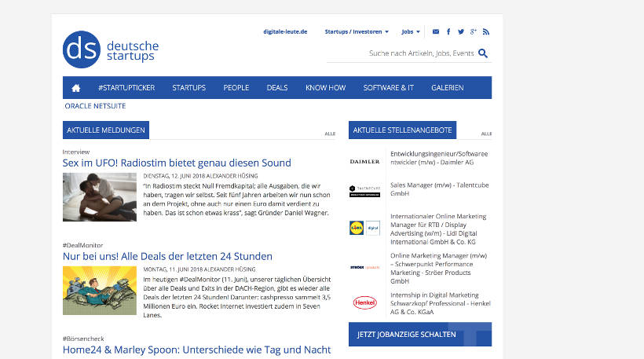Expand the Jobs dropdown menu
644x359 pixels.
coord(411,32)
